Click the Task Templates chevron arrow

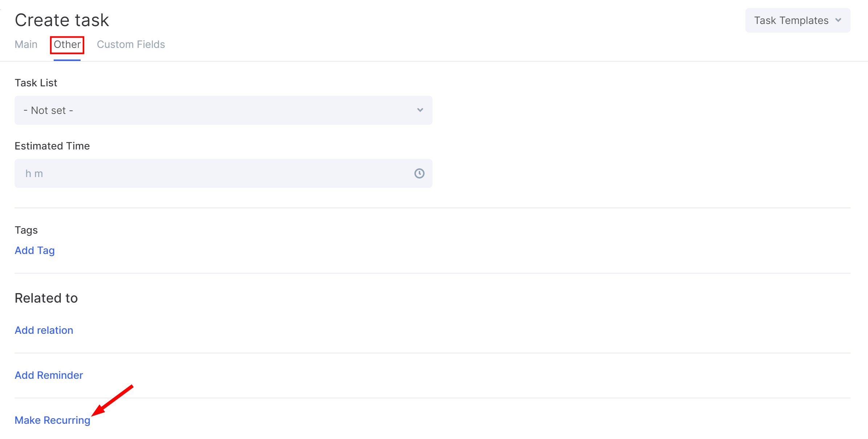coord(838,20)
